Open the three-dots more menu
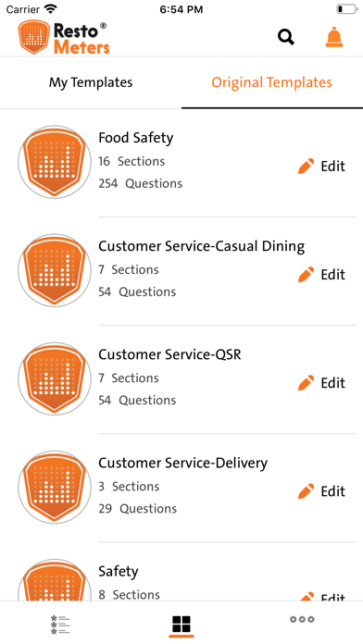 pos(302,619)
